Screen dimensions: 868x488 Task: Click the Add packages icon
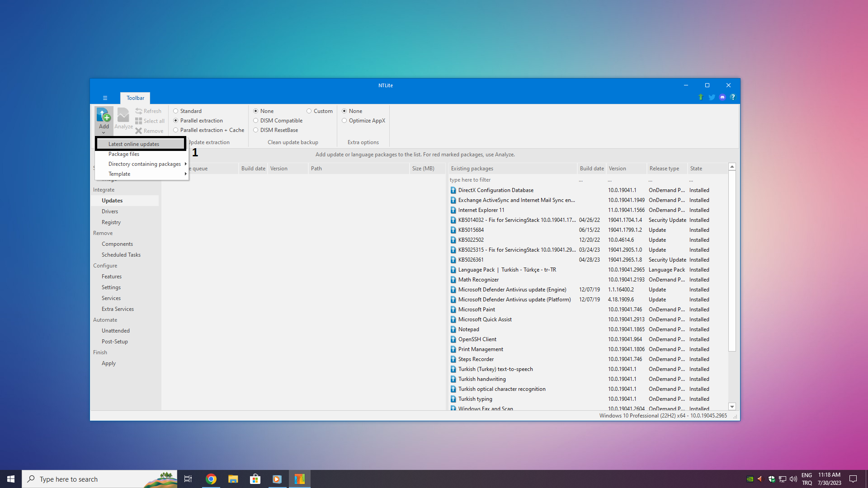[x=104, y=115]
